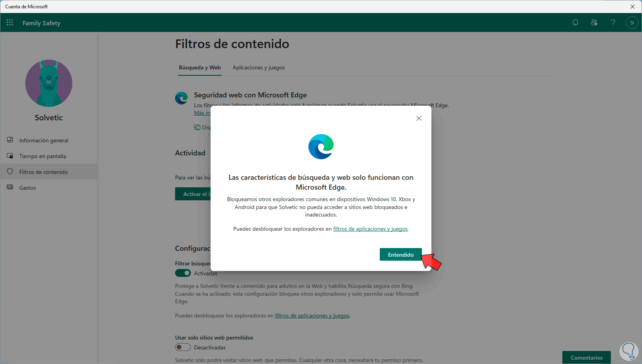
Task: Open notifications bell icon
Action: click(x=575, y=22)
